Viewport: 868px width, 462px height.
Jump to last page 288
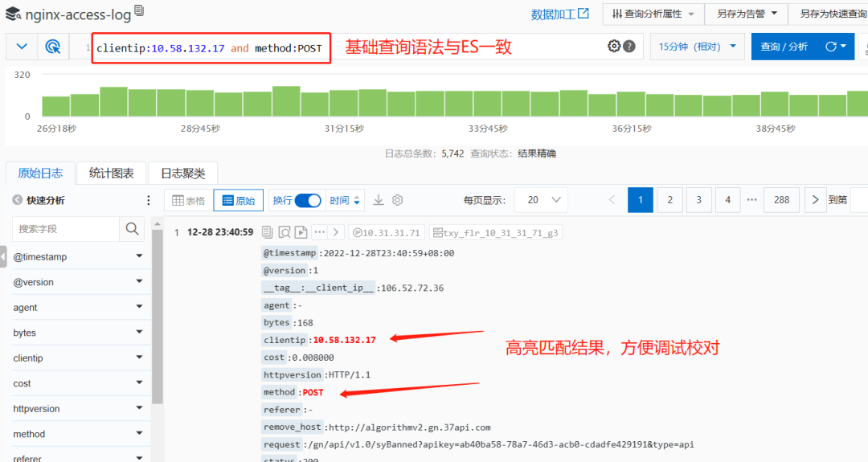click(782, 200)
